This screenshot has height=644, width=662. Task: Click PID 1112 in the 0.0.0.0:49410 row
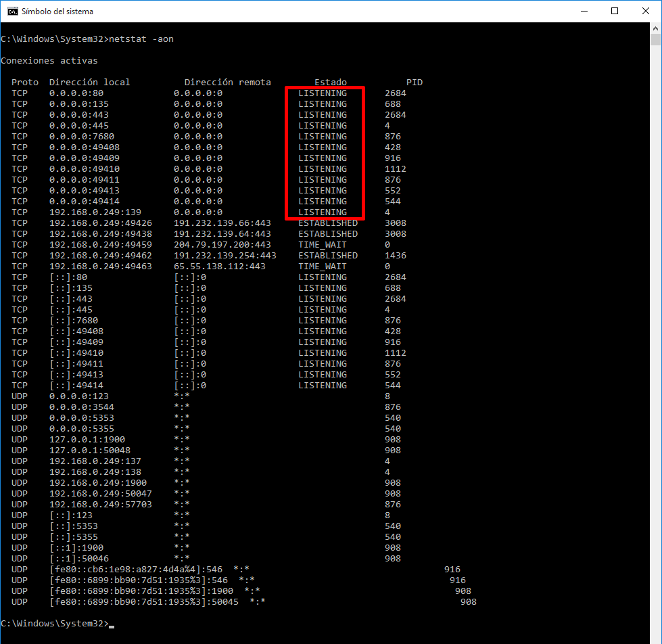(395, 169)
